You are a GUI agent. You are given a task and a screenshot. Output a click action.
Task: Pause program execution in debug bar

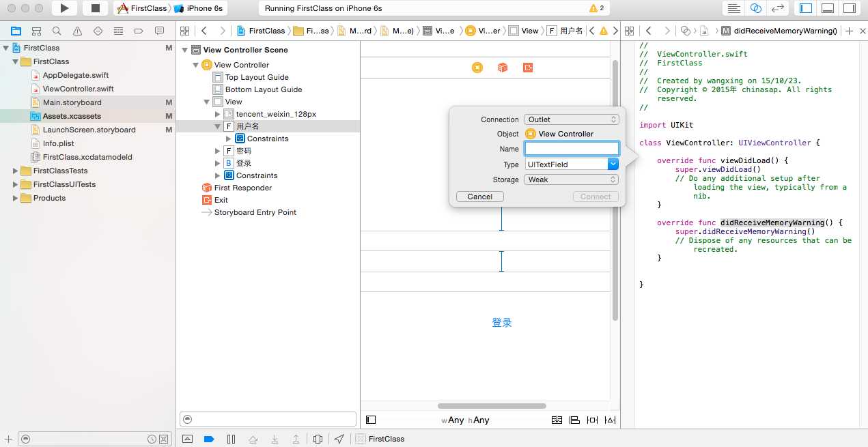tap(231, 439)
